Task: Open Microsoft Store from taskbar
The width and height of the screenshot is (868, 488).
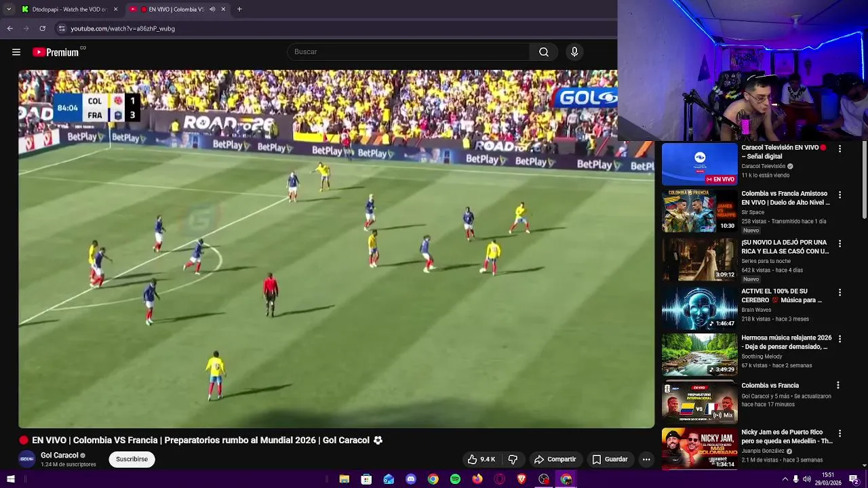Action: [x=366, y=479]
